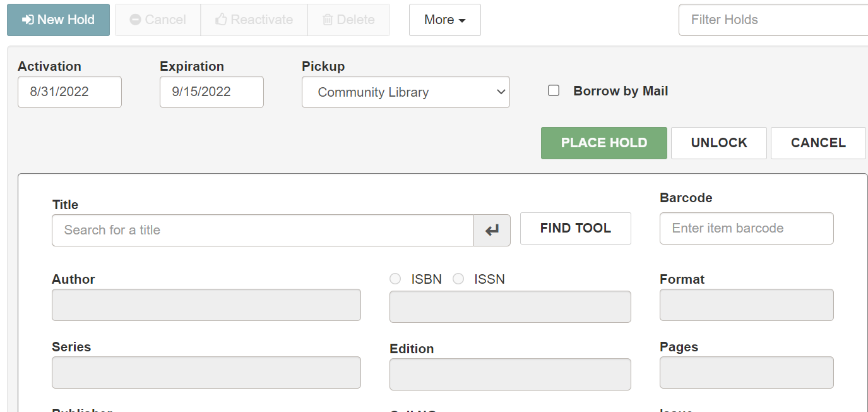868x412 pixels.
Task: Click the New Hold button
Action: point(58,20)
